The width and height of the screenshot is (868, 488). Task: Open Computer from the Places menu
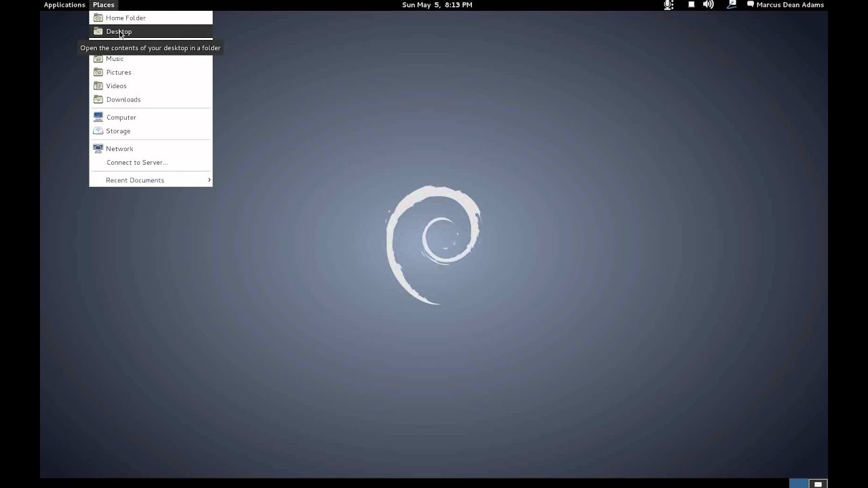(151, 117)
